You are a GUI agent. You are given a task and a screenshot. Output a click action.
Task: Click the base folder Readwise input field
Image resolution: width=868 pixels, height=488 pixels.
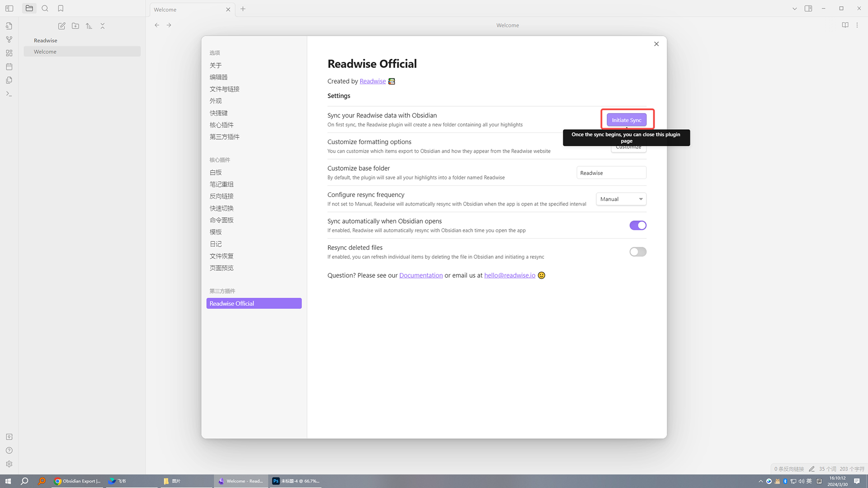click(611, 173)
